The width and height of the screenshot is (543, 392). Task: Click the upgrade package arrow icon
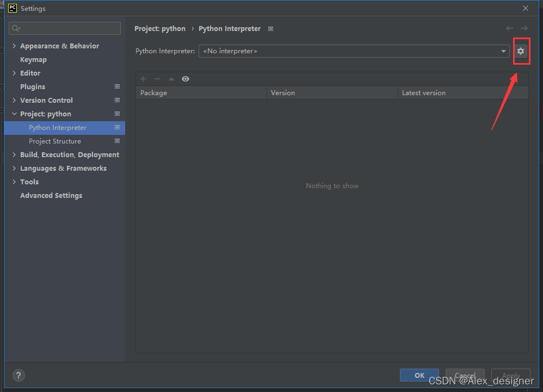(x=171, y=79)
